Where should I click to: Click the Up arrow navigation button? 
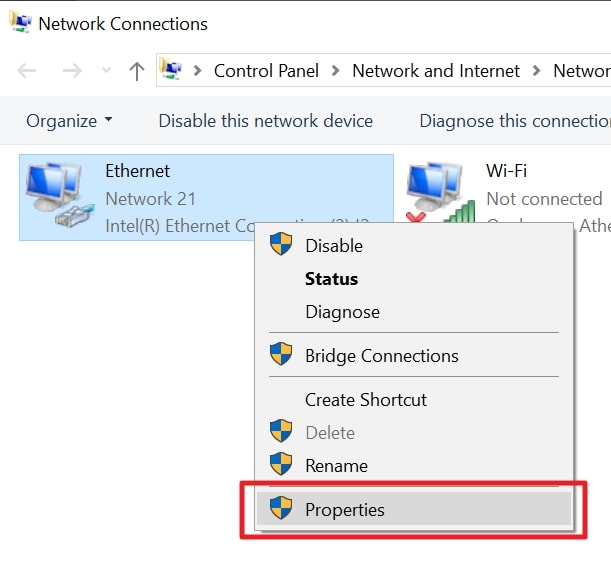(x=136, y=71)
